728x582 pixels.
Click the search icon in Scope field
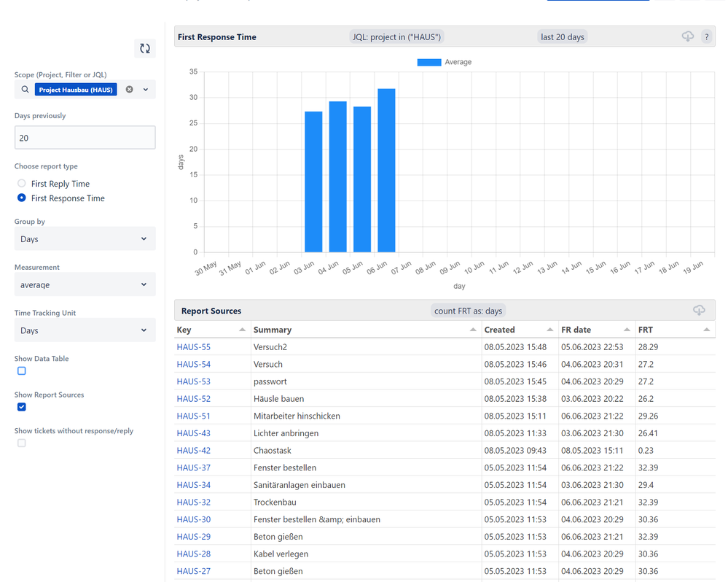[26, 90]
